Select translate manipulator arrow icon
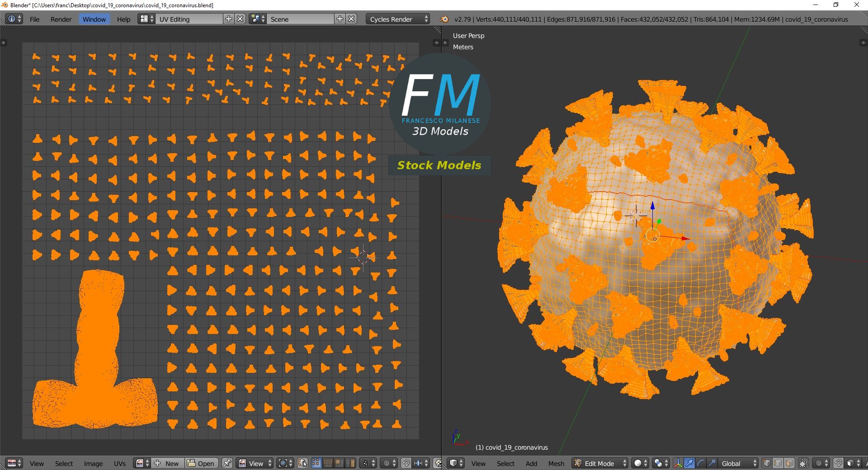The image size is (868, 470). coord(689,463)
